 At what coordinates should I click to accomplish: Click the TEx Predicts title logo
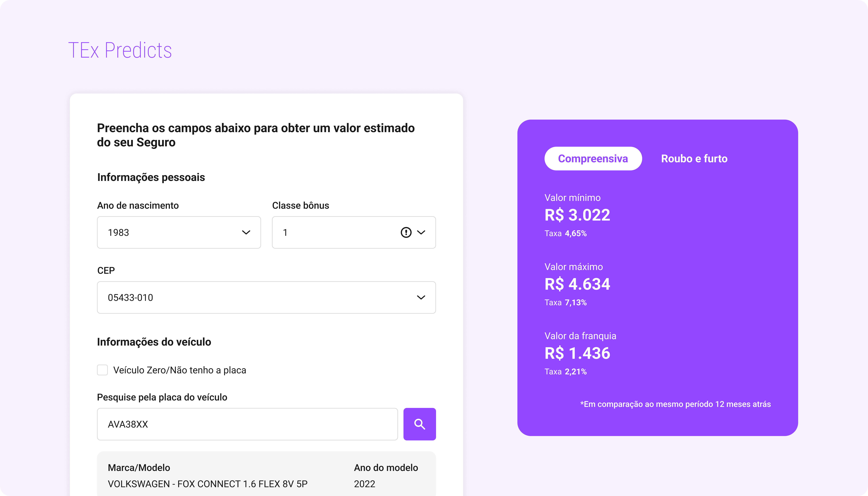(120, 50)
